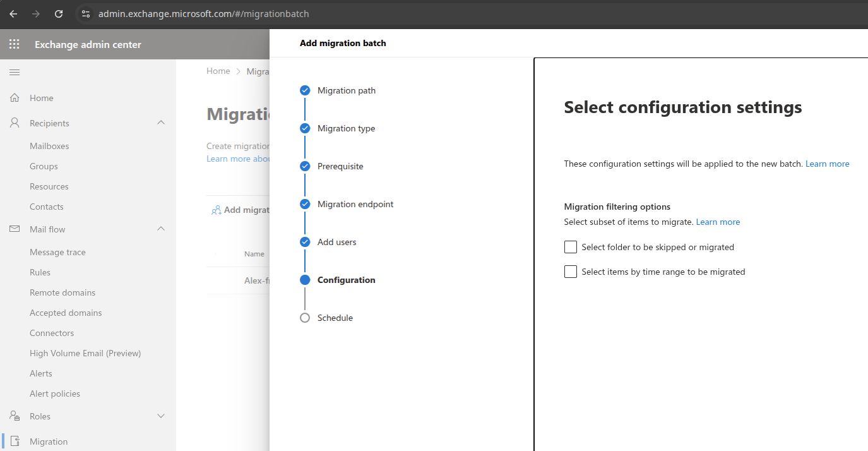
Task: Open Connectors in the sidebar
Action: tap(52, 333)
